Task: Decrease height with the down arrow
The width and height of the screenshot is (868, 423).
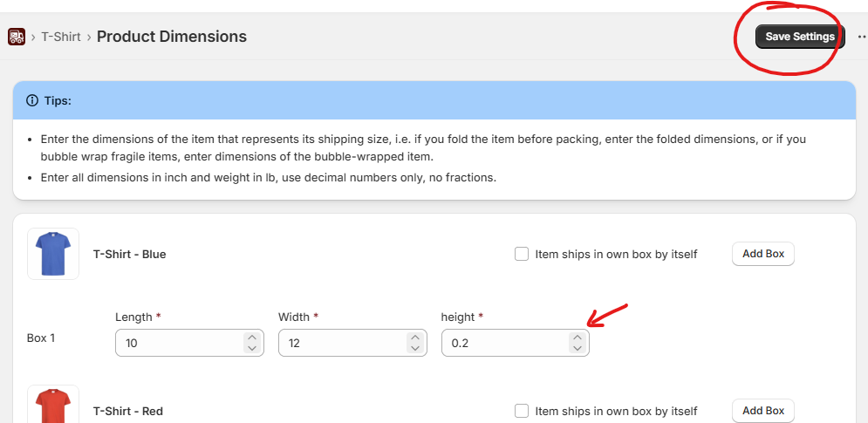Action: coord(578,348)
